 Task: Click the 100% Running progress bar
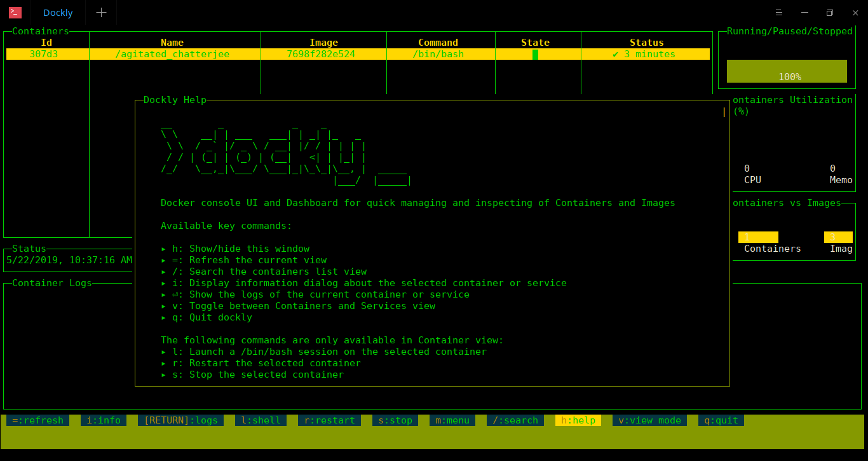click(787, 71)
